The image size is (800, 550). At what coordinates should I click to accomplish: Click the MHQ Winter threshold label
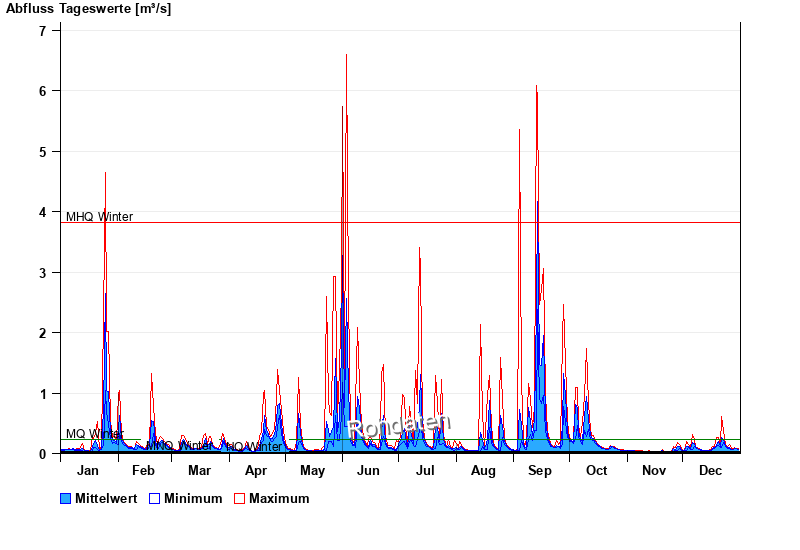[x=99, y=217]
